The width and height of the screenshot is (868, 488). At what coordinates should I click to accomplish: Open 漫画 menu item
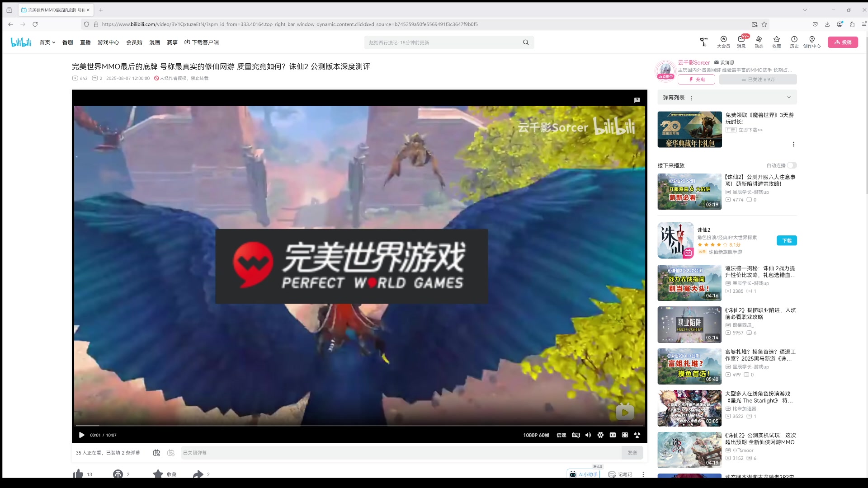pyautogui.click(x=155, y=42)
